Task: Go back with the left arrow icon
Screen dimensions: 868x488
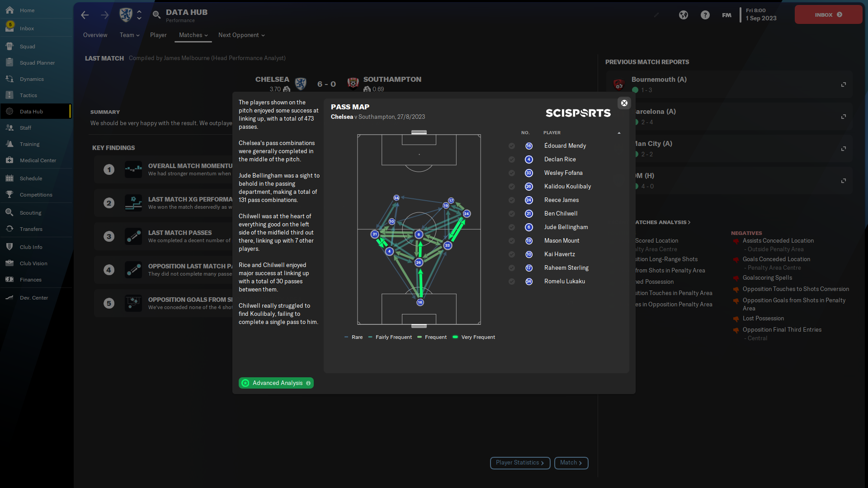Action: coord(85,15)
